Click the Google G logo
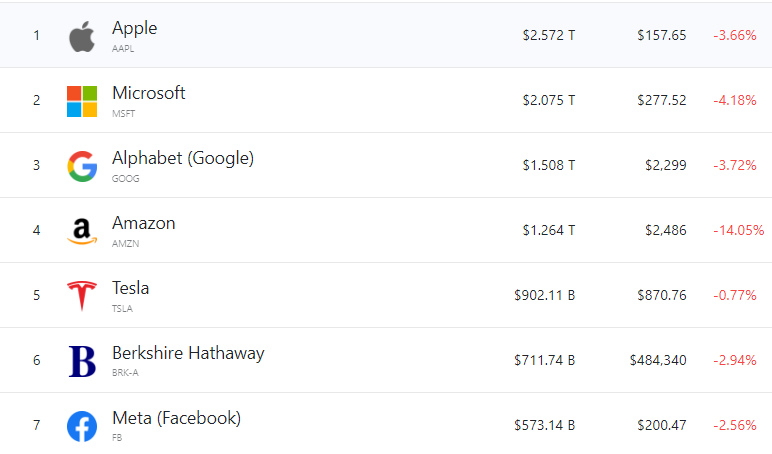Image resolution: width=772 pixels, height=454 pixels. [x=82, y=166]
